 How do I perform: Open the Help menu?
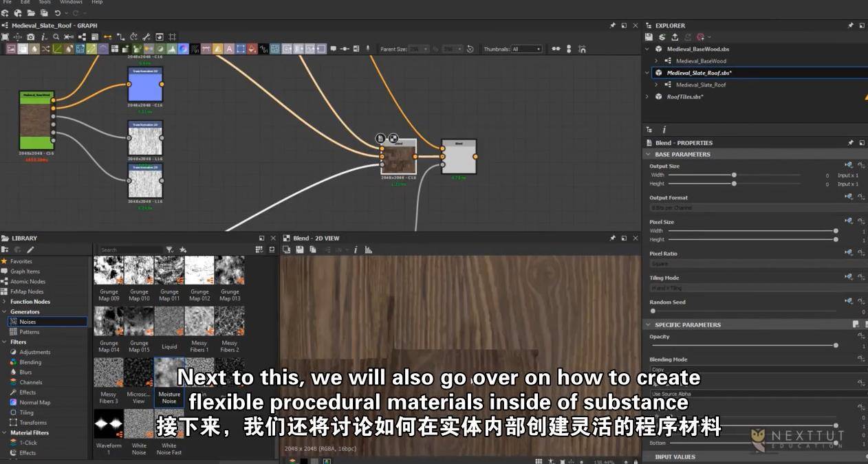tap(97, 2)
